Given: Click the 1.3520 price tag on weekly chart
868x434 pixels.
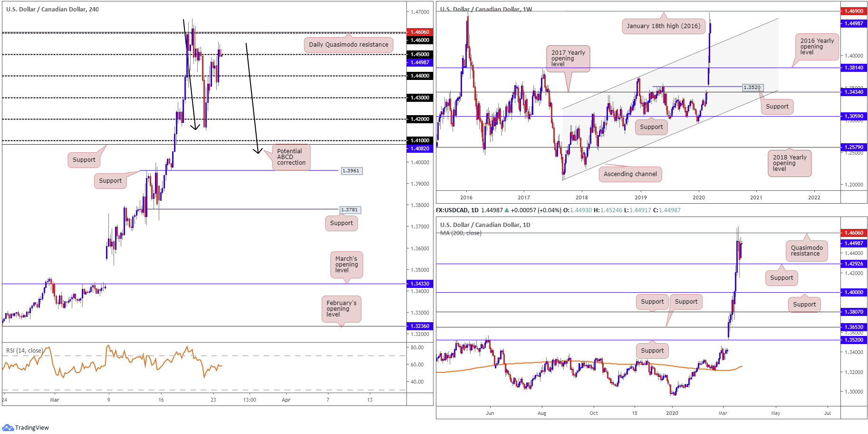Looking at the screenshot, I should (752, 88).
